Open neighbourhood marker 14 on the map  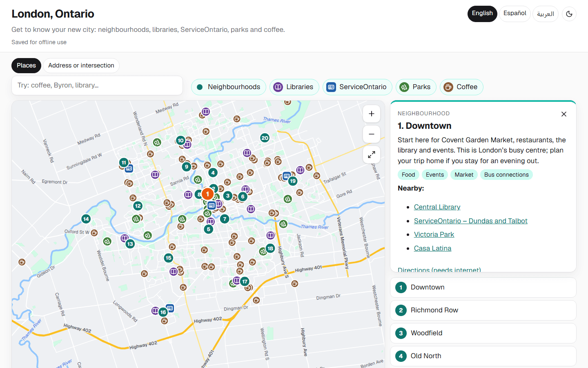(x=86, y=219)
